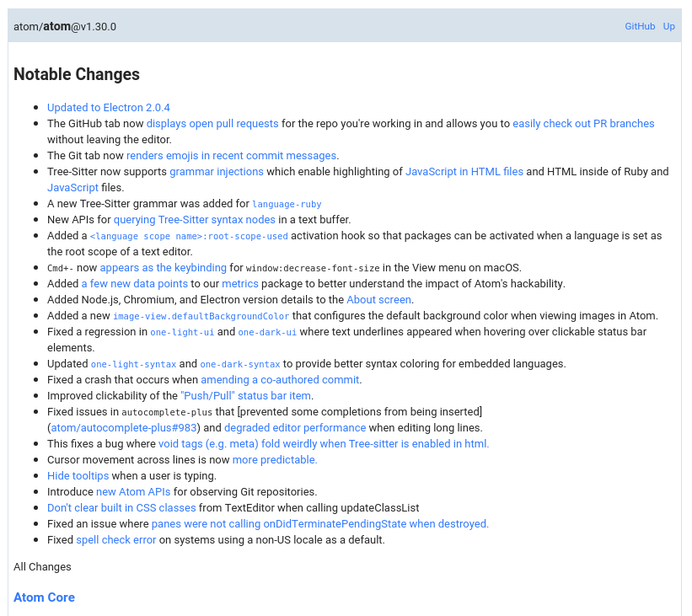The width and height of the screenshot is (692, 616).
Task: Open the 'Hide tooltips' link
Action: pos(78,475)
